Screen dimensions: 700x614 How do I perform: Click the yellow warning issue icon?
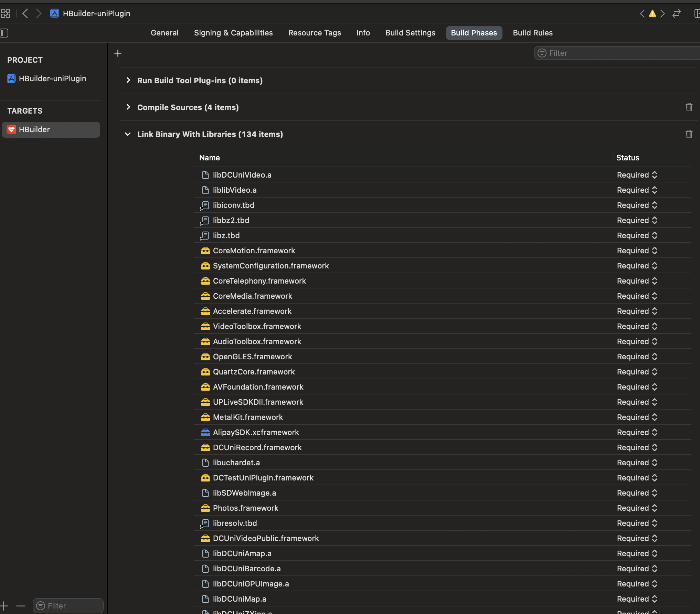(652, 13)
